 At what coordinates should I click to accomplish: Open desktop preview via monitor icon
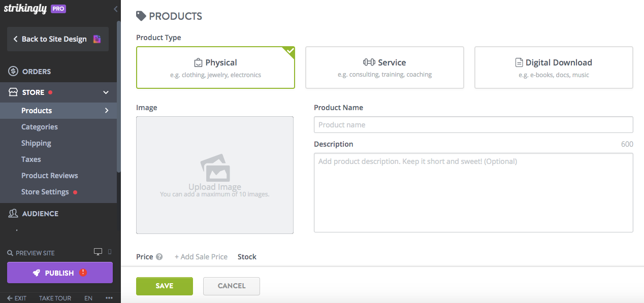pyautogui.click(x=98, y=252)
